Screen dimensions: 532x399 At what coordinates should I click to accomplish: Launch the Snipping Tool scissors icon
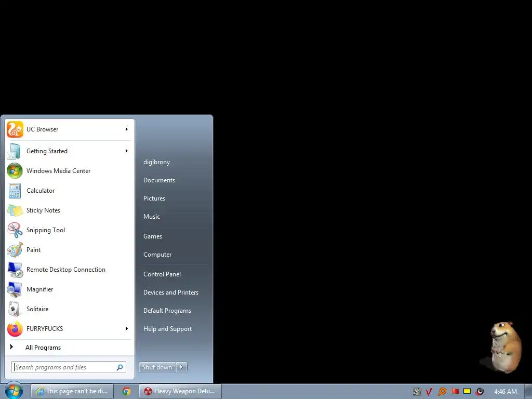coord(15,230)
